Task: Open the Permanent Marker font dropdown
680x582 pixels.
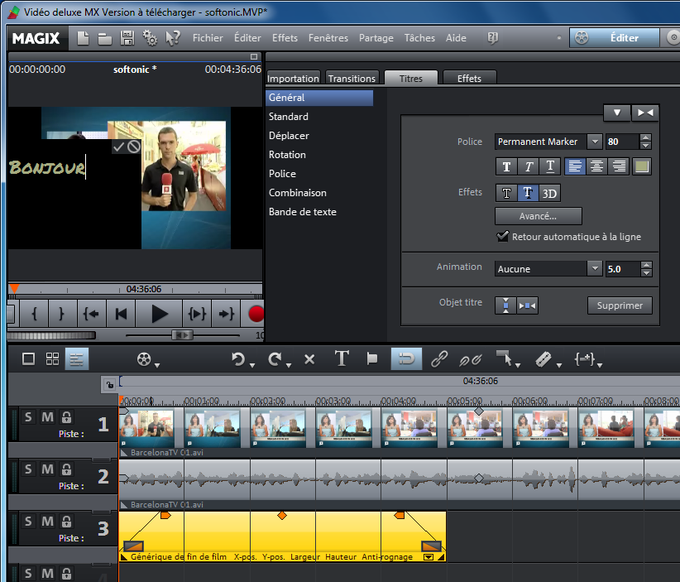Action: (595, 141)
